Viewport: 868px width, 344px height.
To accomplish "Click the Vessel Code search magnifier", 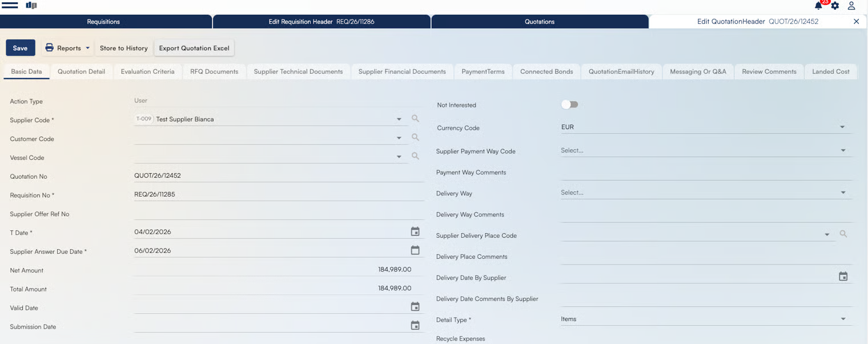I will [415, 156].
